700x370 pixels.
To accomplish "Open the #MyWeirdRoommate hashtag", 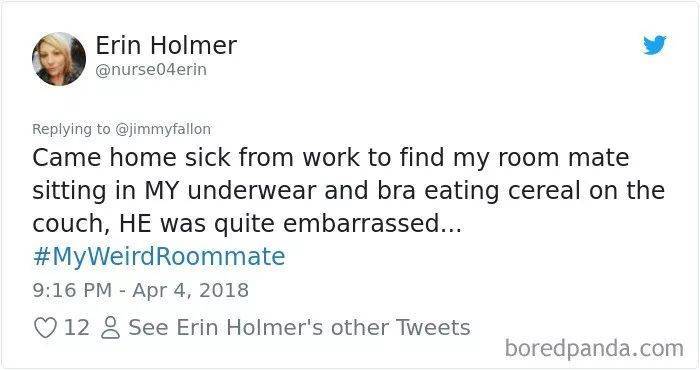I will 159,256.
